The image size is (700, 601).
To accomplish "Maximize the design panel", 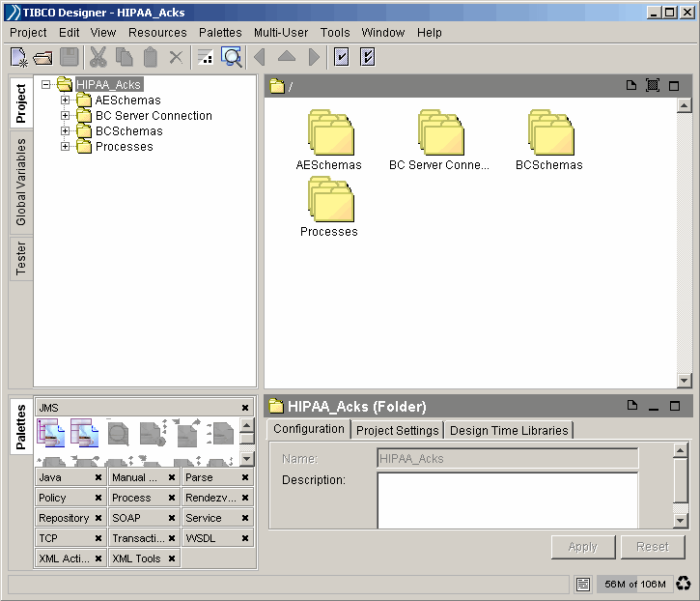I will click(x=674, y=86).
